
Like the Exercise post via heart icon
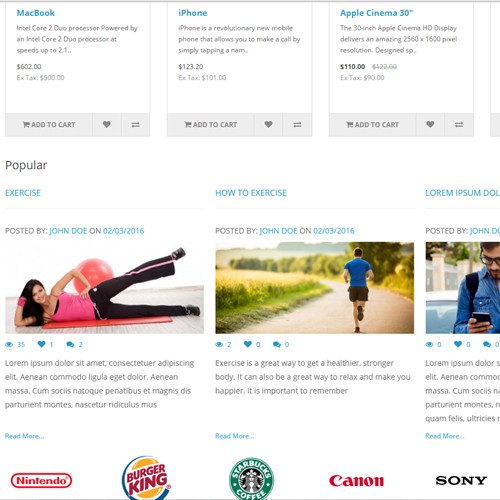[41, 344]
